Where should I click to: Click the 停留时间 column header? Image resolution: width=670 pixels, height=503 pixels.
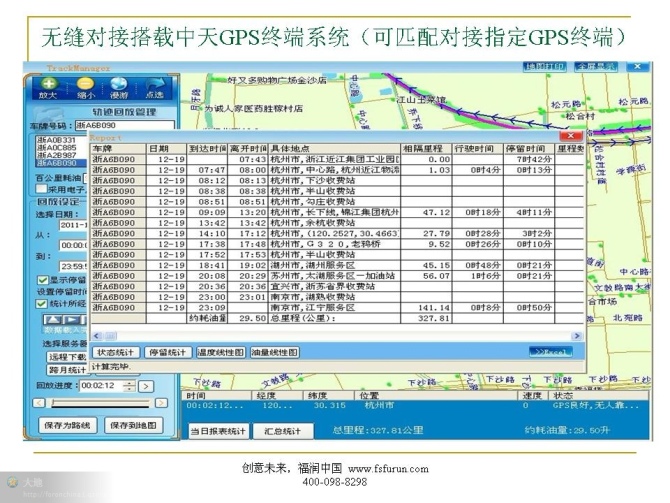529,149
